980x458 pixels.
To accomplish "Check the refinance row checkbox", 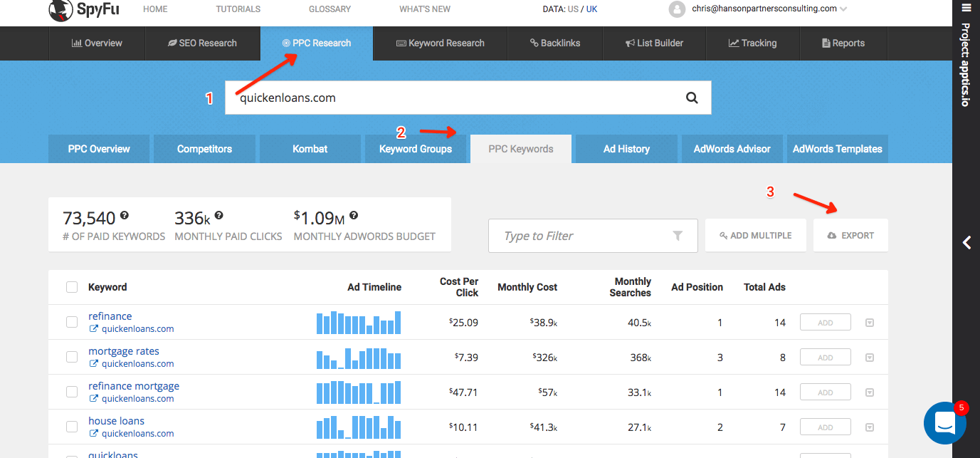I will coord(72,322).
